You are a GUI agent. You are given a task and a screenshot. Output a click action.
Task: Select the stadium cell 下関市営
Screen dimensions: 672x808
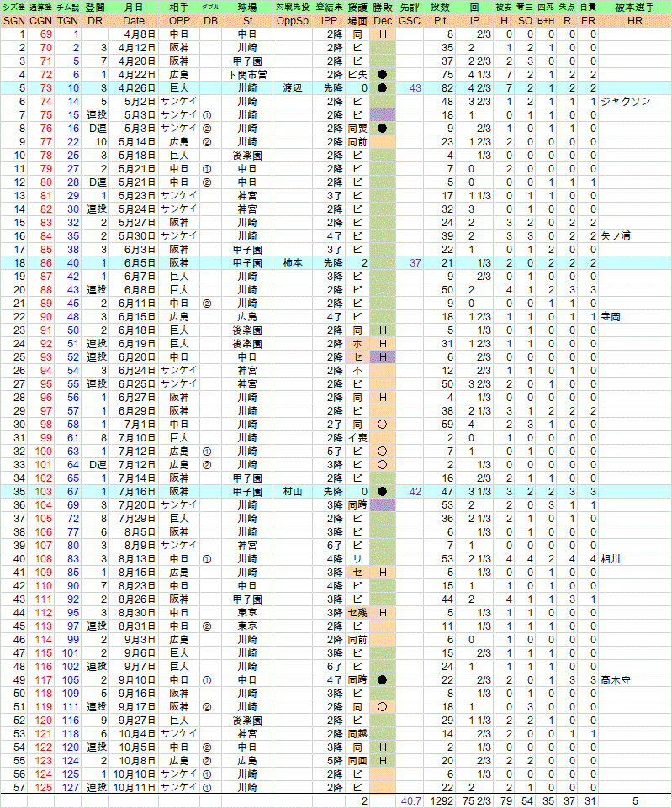pyautogui.click(x=247, y=75)
